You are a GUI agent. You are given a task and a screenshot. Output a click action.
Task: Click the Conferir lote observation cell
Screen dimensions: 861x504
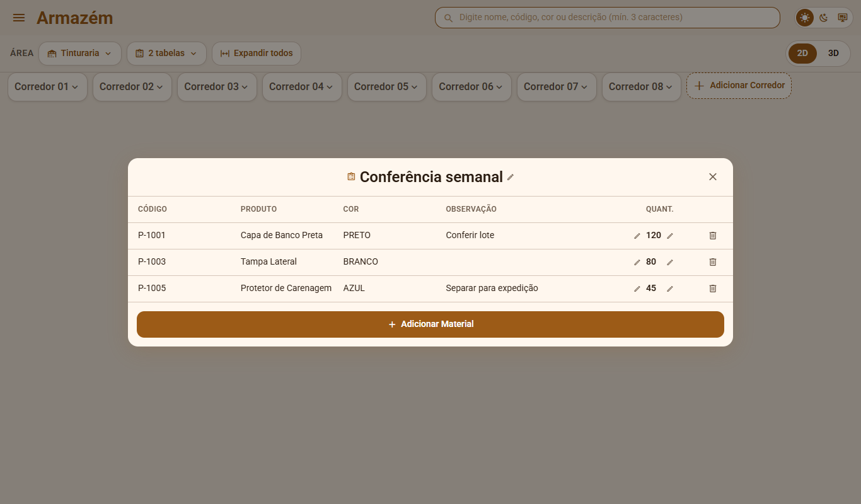coord(470,236)
